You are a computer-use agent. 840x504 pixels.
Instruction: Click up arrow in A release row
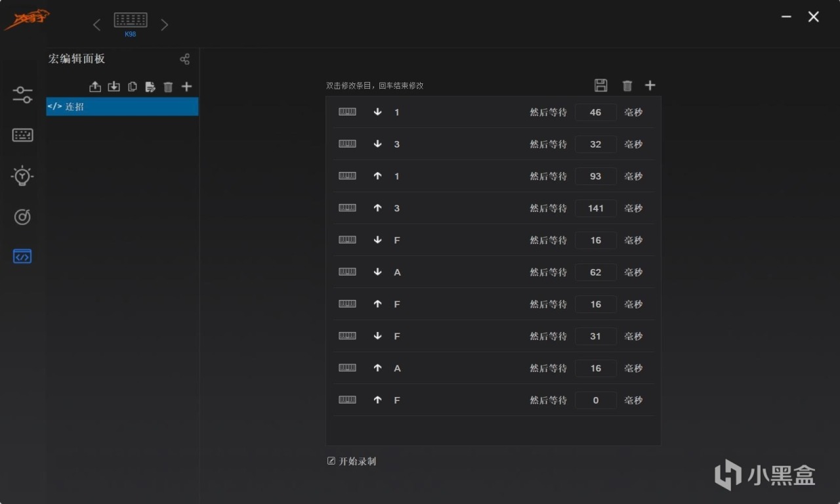click(377, 368)
